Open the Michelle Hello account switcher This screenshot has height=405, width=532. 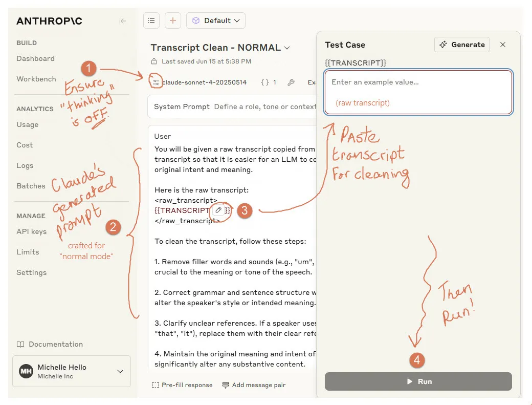click(72, 371)
